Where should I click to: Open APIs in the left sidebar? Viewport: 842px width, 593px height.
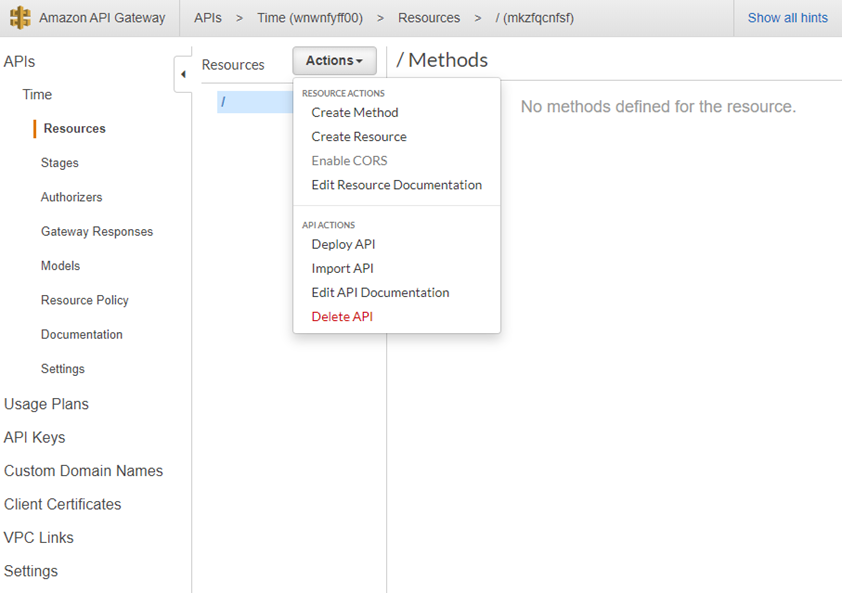click(x=19, y=62)
